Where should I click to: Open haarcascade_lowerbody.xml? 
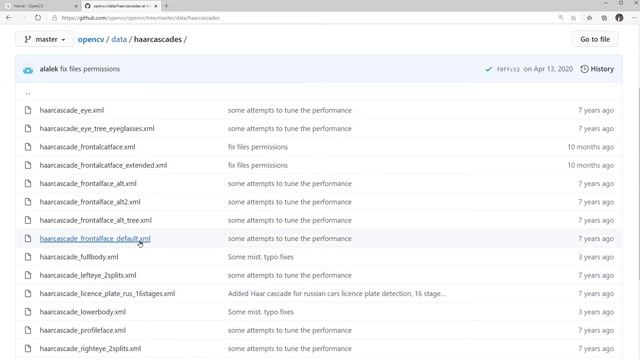82,312
